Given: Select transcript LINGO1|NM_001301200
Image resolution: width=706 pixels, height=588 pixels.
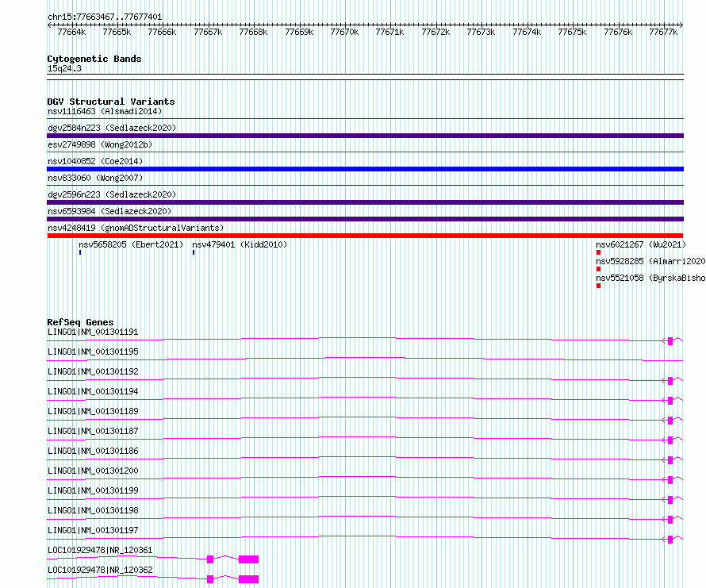Looking at the screenshot, I should click(x=93, y=471).
